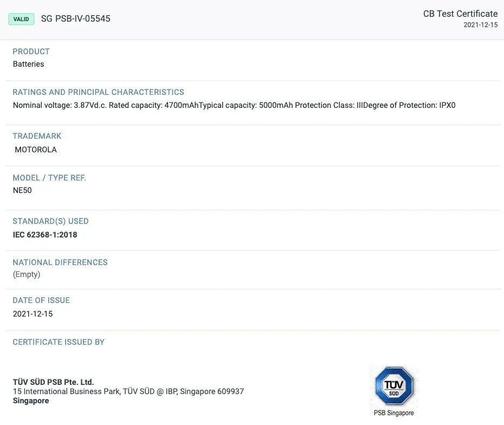Select the 2021-12-15 date of issue value
The width and height of the screenshot is (504, 425).
coord(33,314)
